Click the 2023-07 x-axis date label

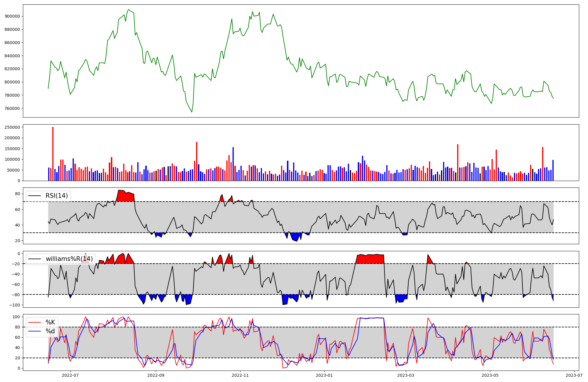tap(574, 375)
